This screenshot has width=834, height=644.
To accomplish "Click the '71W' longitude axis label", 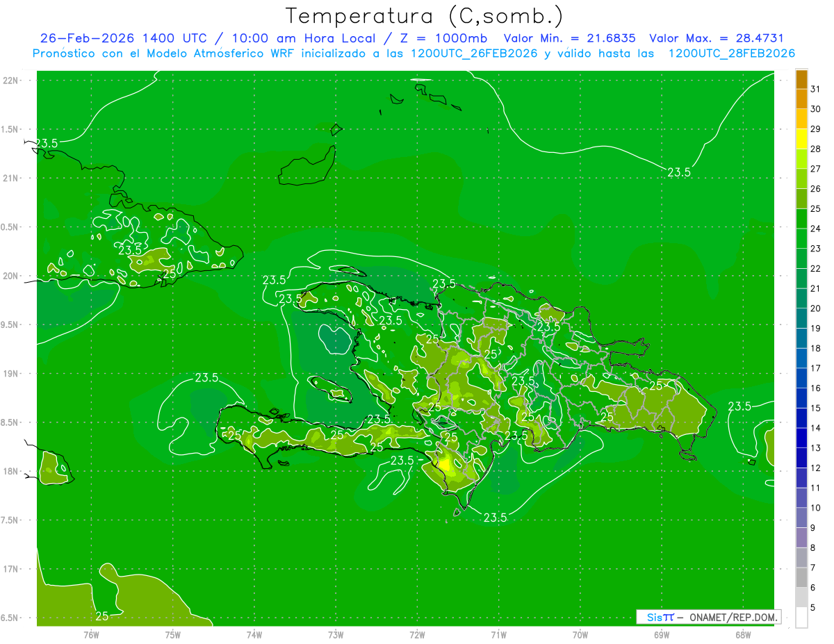I will pyautogui.click(x=498, y=634).
